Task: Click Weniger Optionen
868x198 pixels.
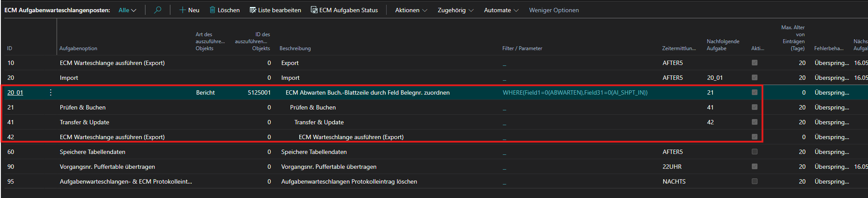Action: [x=553, y=10]
